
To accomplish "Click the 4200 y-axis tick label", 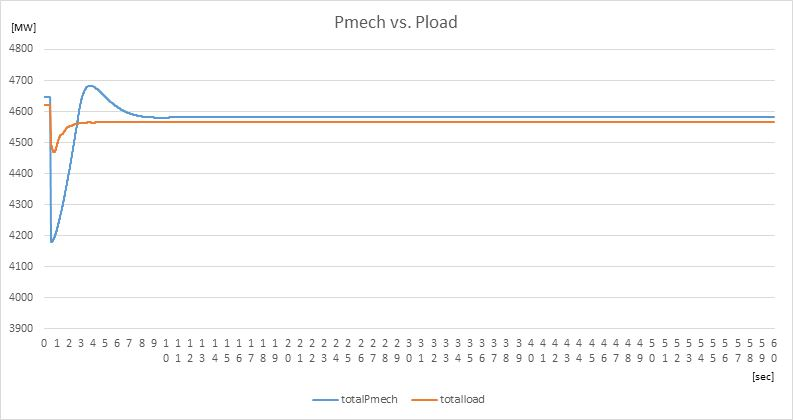I will 21,235.
